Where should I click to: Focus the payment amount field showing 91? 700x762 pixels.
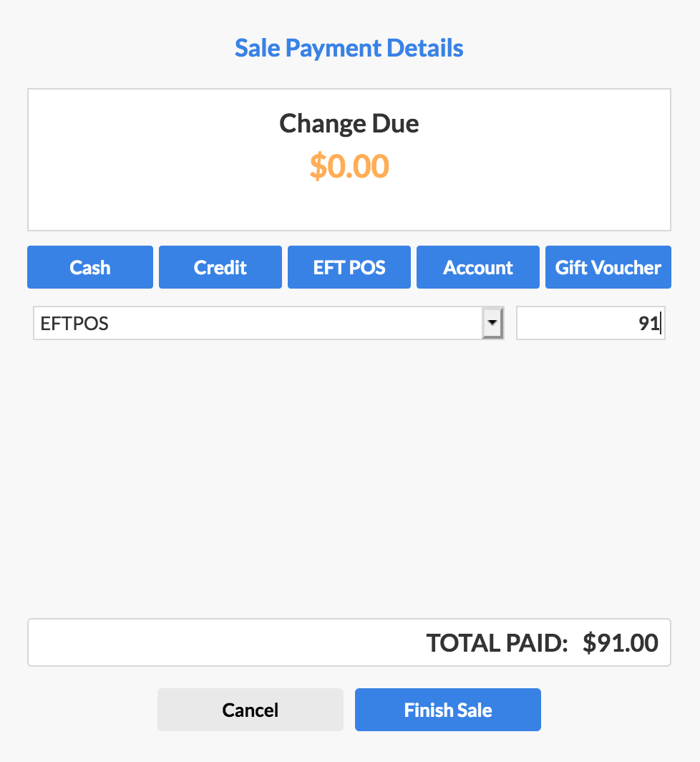pos(590,324)
